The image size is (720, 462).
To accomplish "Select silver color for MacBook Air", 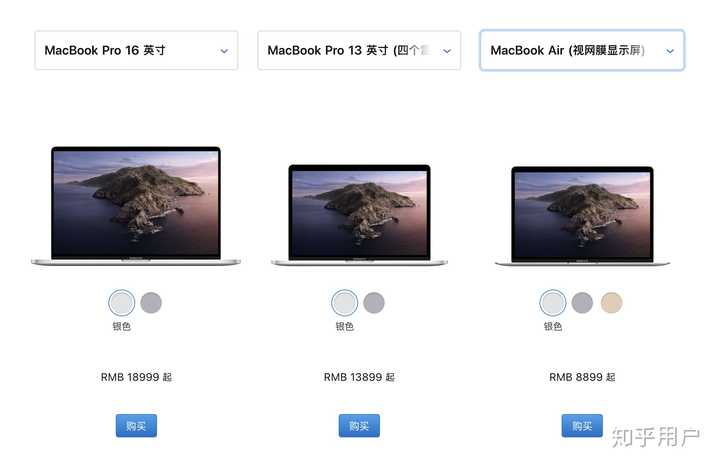I will (x=552, y=303).
